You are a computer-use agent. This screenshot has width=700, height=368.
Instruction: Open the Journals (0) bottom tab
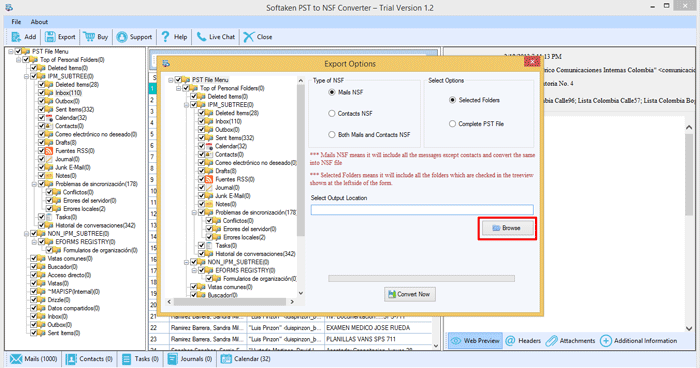pyautogui.click(x=190, y=359)
